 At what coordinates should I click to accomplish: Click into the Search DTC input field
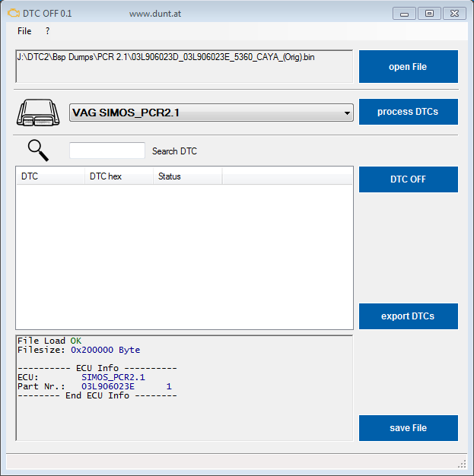[x=107, y=151]
